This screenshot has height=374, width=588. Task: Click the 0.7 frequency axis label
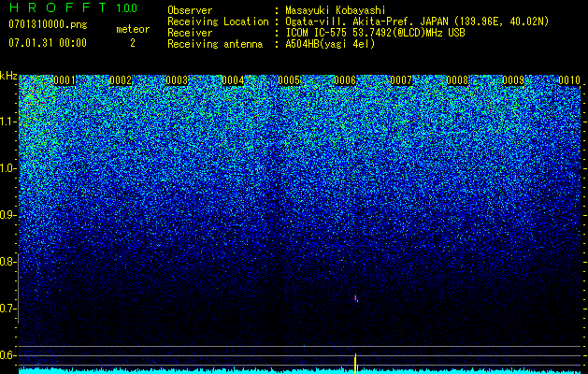(7, 309)
